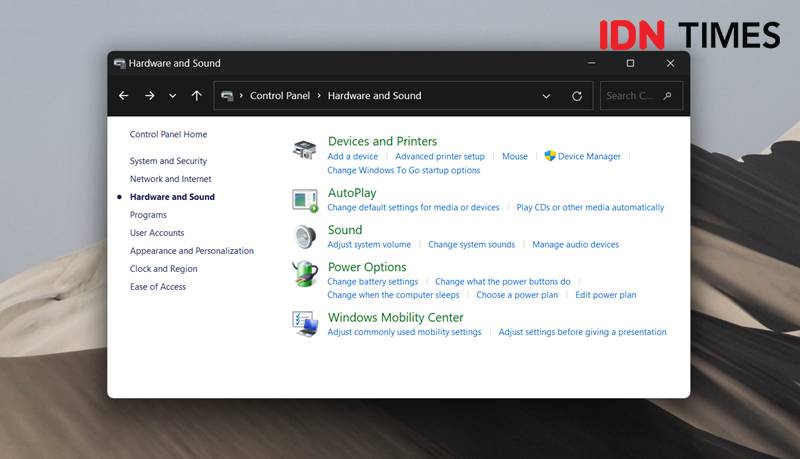This screenshot has height=459, width=800.
Task: Click Change default settings for media or devices
Action: coord(413,208)
